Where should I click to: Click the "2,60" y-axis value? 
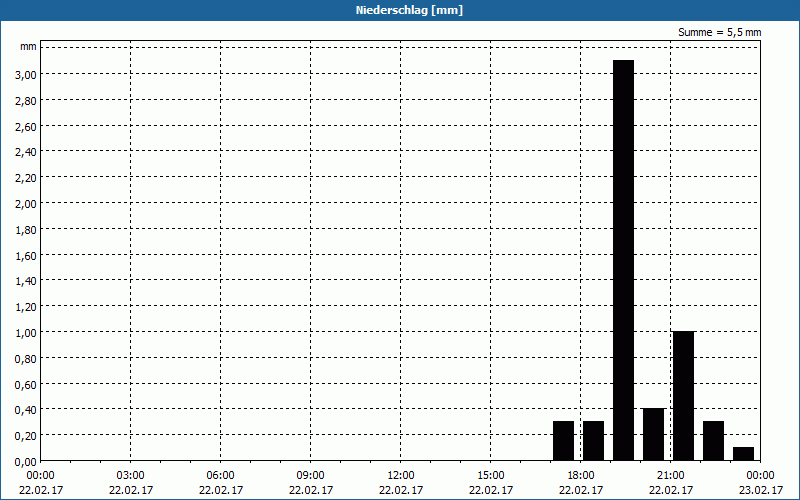tap(26, 127)
